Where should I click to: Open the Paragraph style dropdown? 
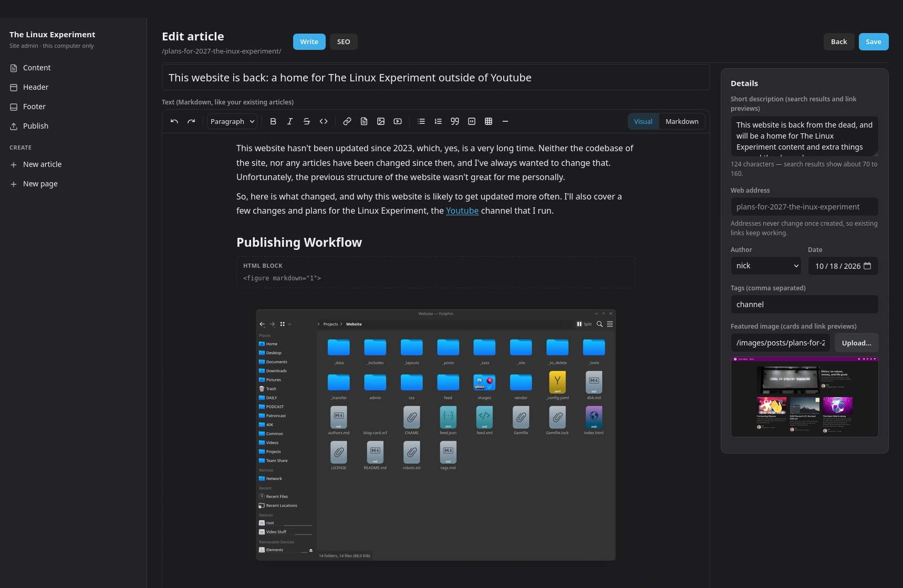(232, 121)
